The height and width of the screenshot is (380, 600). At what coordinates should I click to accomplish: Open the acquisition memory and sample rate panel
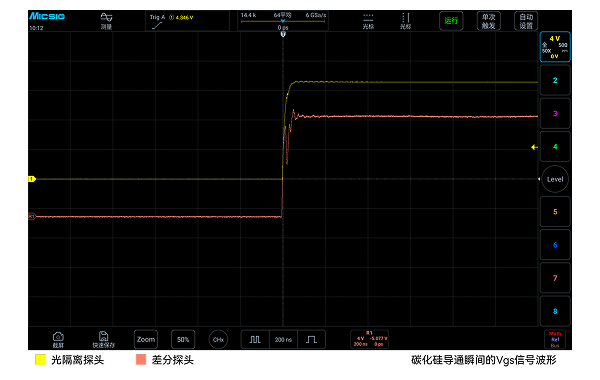click(283, 21)
